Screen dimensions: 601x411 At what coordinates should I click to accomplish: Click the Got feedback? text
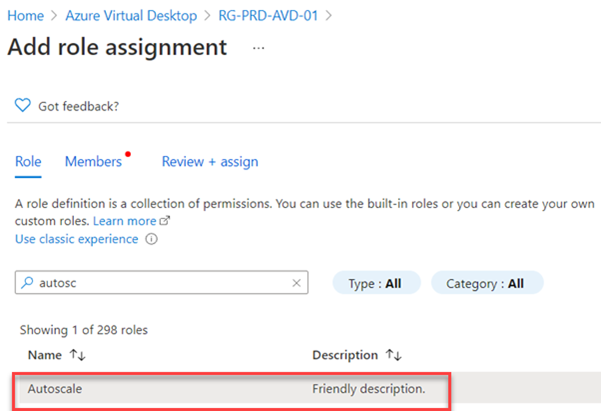click(x=79, y=106)
